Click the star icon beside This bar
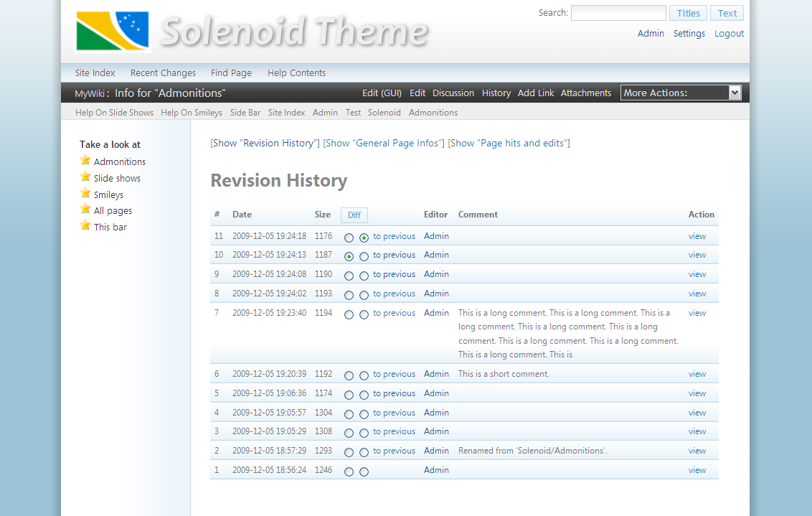The image size is (812, 516). tap(85, 225)
